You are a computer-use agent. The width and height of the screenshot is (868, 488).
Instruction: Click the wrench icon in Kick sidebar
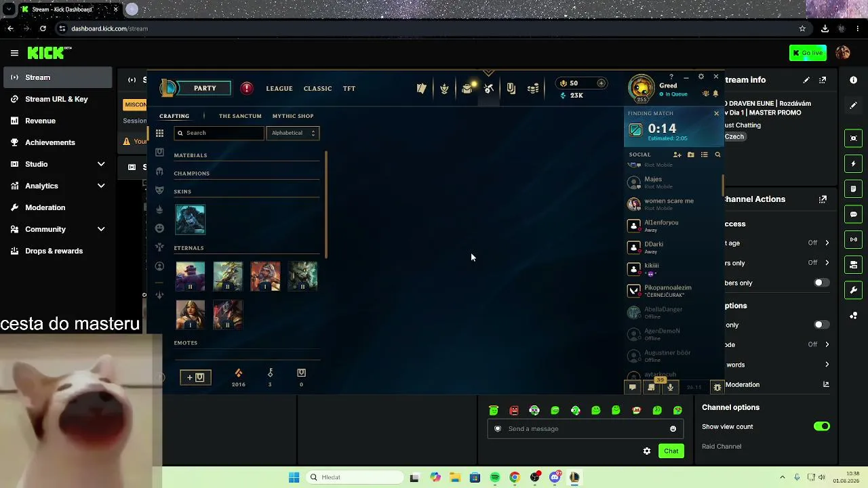click(x=853, y=290)
